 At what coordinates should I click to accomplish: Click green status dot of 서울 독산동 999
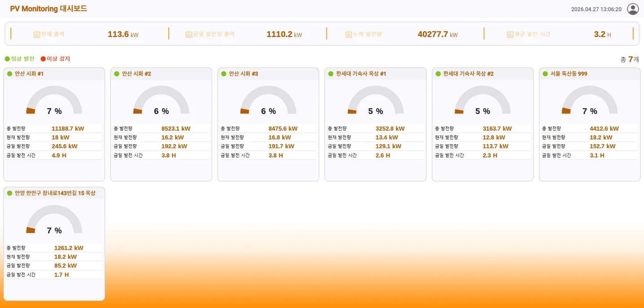point(545,74)
